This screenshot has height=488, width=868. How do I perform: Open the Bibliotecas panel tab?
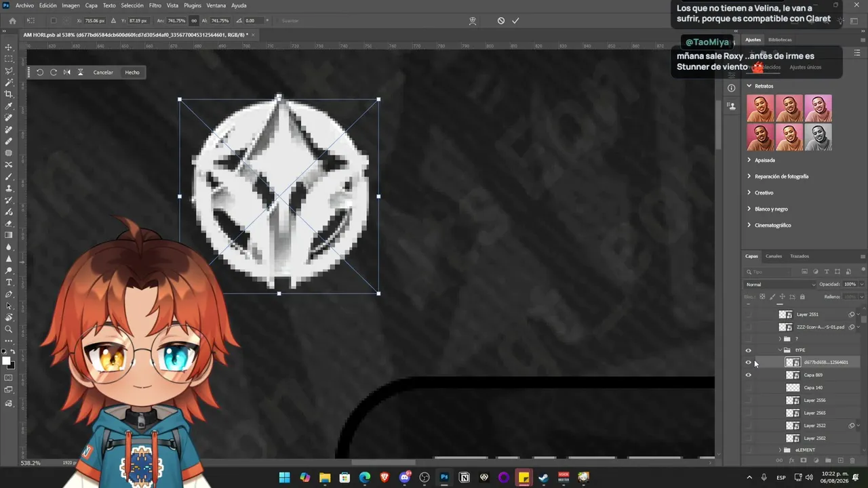pos(780,40)
